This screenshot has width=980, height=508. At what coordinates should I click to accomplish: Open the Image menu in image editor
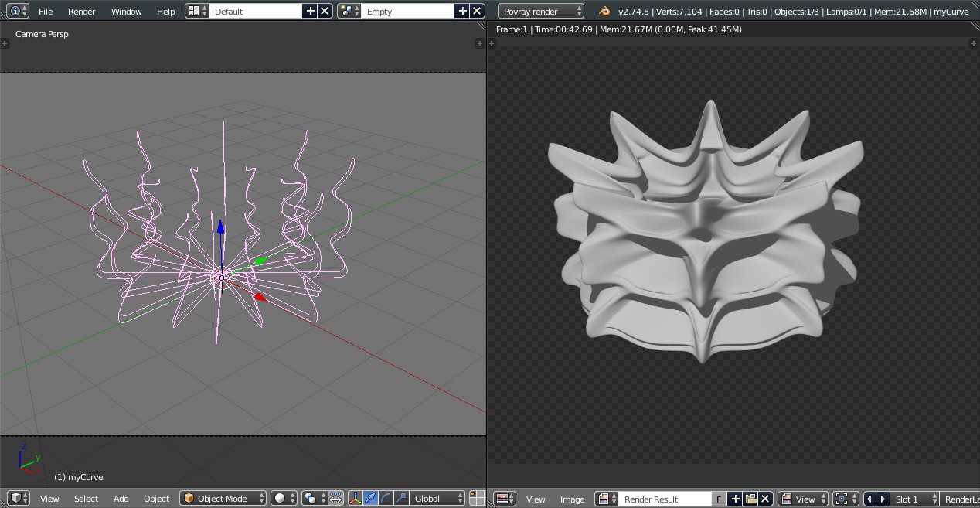tap(572, 499)
